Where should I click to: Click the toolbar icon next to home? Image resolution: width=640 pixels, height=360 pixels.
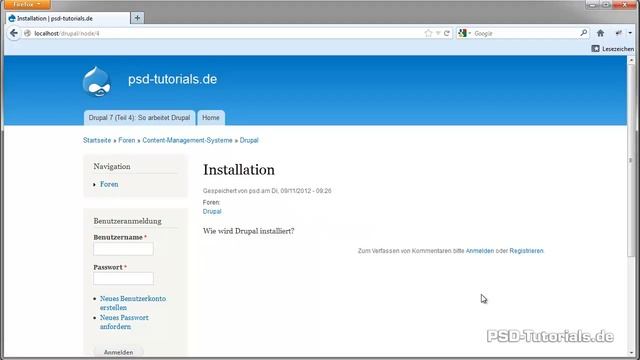[619, 33]
